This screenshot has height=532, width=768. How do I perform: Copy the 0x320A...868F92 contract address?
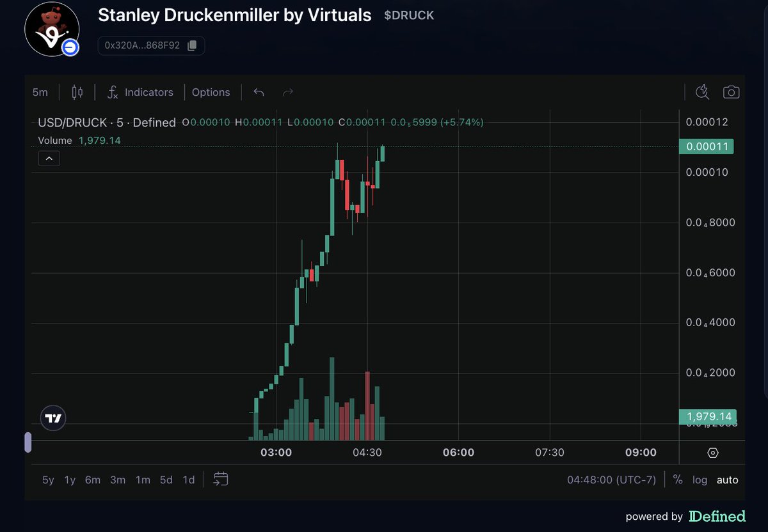click(192, 46)
